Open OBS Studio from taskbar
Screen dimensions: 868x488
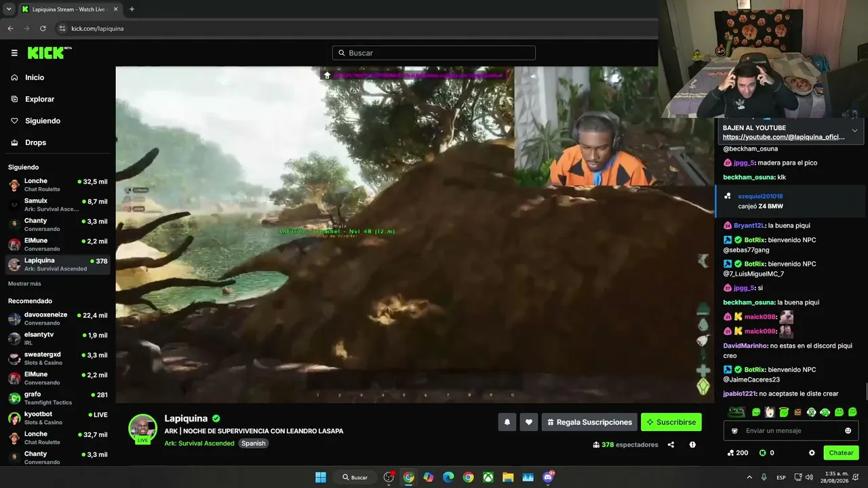click(389, 477)
